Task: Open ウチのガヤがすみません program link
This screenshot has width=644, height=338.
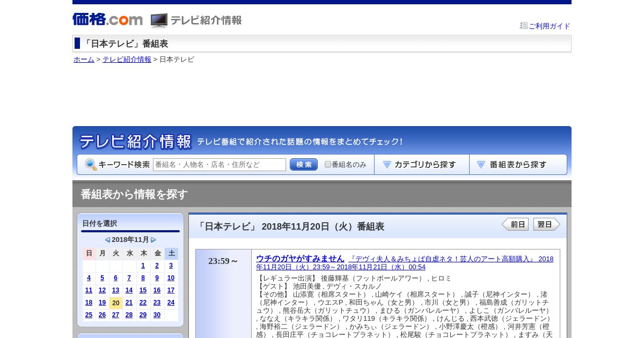Action: (300, 259)
